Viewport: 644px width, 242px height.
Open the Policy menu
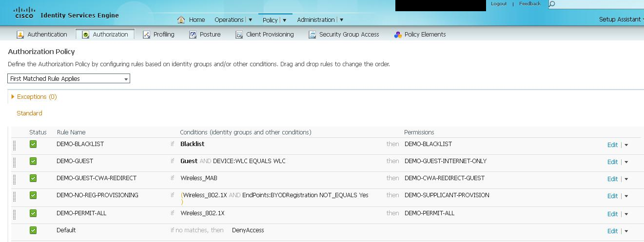tap(274, 20)
